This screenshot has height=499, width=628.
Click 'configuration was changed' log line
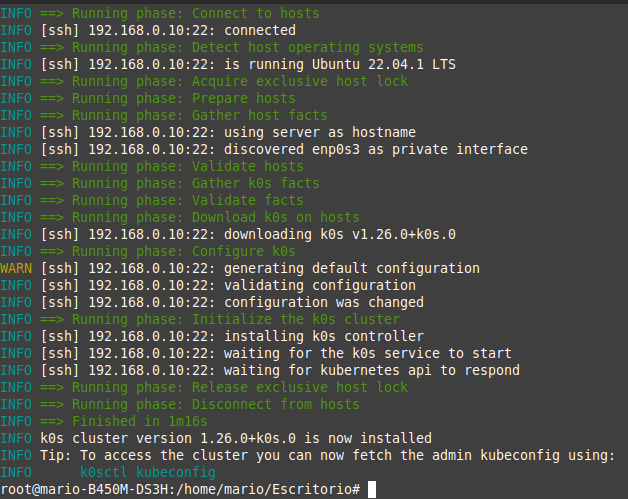click(x=212, y=302)
